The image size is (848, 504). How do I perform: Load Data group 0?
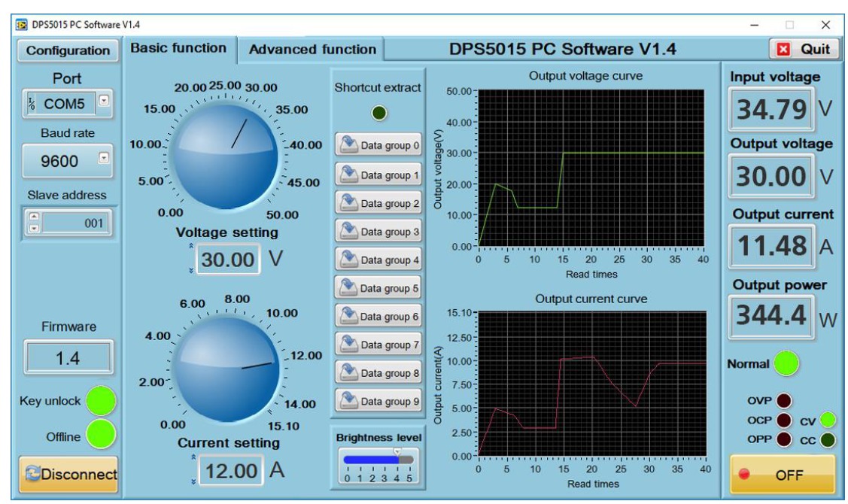coord(378,145)
